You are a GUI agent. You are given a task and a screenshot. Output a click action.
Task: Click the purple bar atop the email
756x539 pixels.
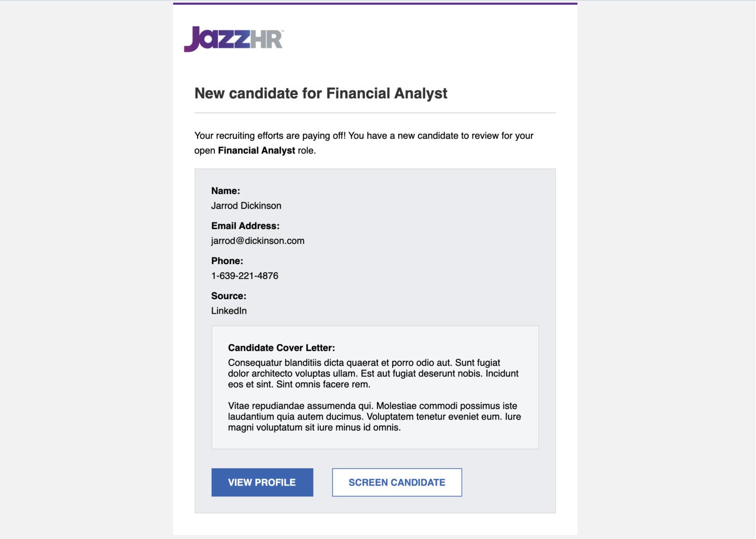click(375, 4)
